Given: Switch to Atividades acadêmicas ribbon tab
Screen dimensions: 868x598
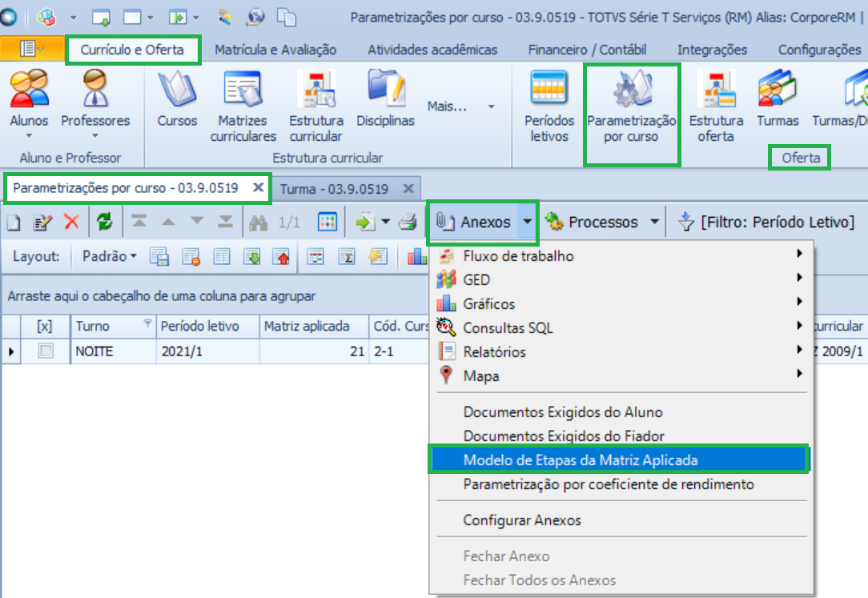Looking at the screenshot, I should pos(432,50).
